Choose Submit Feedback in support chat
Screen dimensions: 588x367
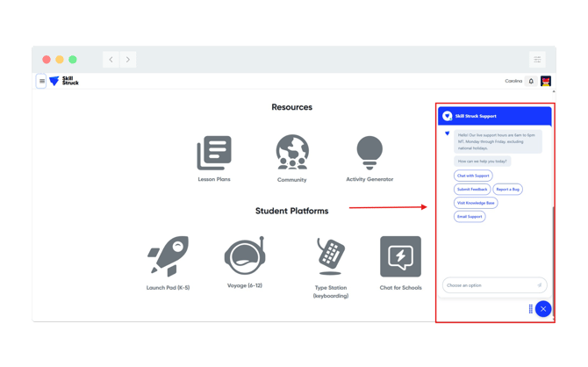tap(472, 189)
